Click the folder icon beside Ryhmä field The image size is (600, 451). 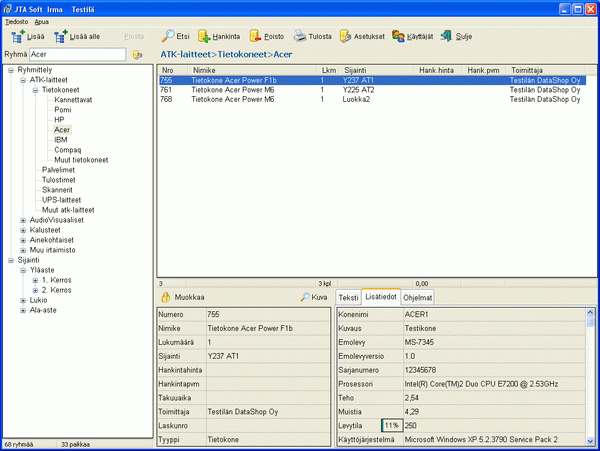138,54
